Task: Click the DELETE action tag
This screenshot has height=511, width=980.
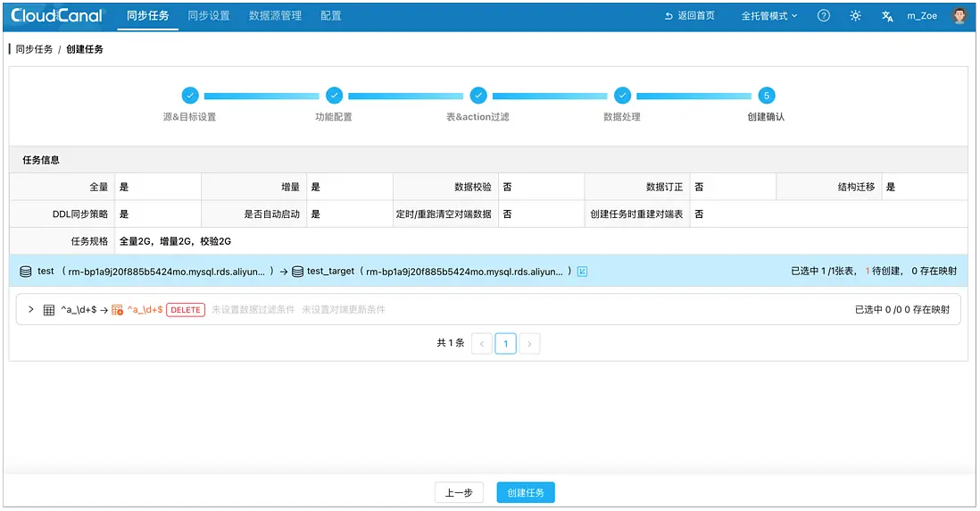Action: tap(186, 310)
